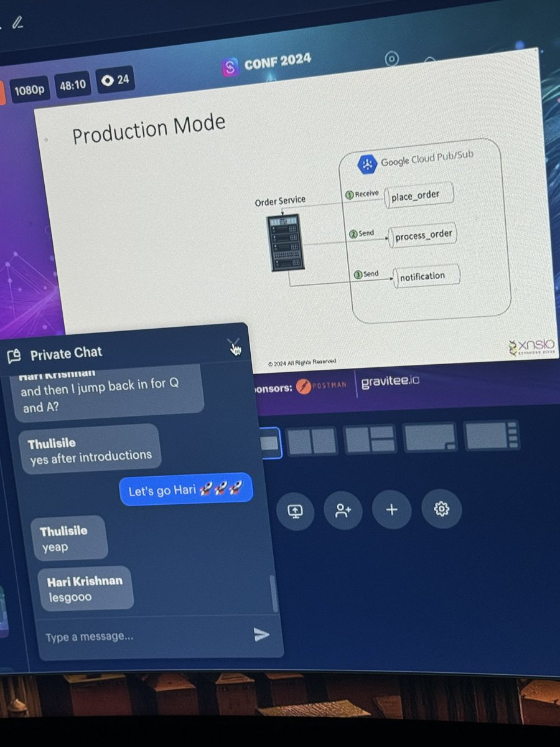Click the Postman sponsor logo
Viewport: 560px width, 747px height.
[322, 386]
